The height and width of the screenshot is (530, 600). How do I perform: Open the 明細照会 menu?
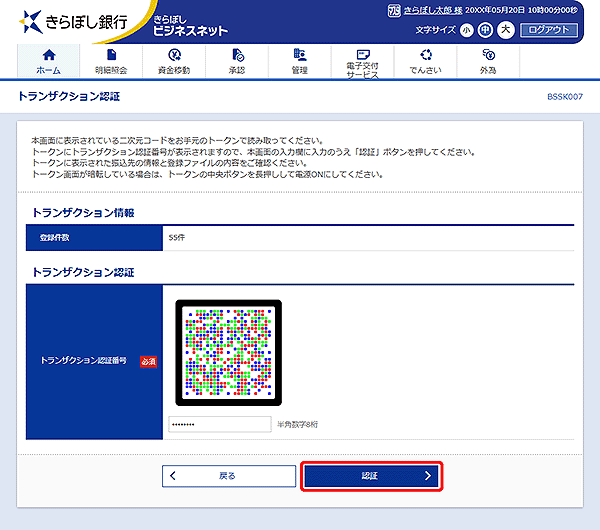[x=111, y=61]
